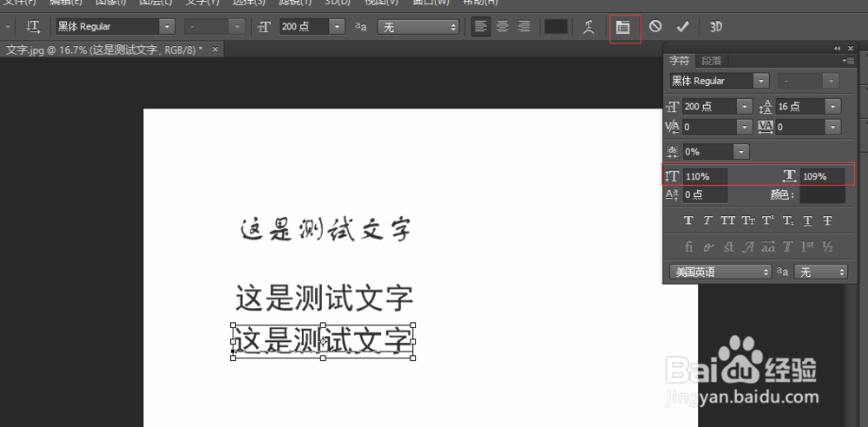Screen dimensions: 868x427
Task: Close the 文字.jpg document tab
Action: click(215, 49)
